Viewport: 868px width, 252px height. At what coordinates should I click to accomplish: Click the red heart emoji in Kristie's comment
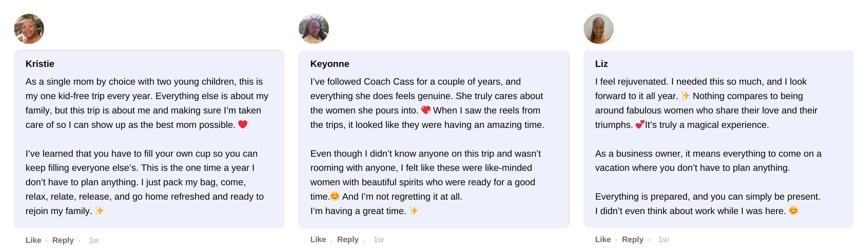coord(243,124)
